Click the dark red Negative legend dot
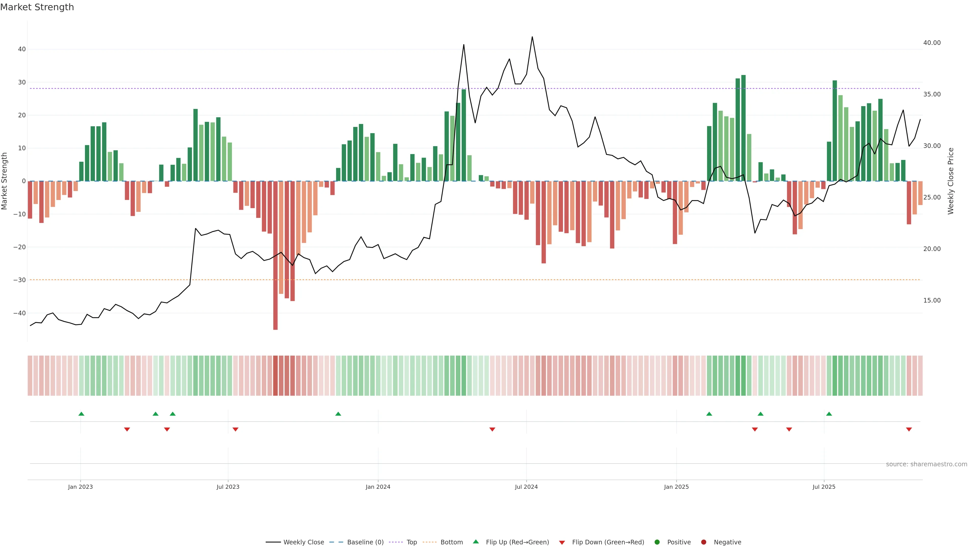 [703, 542]
